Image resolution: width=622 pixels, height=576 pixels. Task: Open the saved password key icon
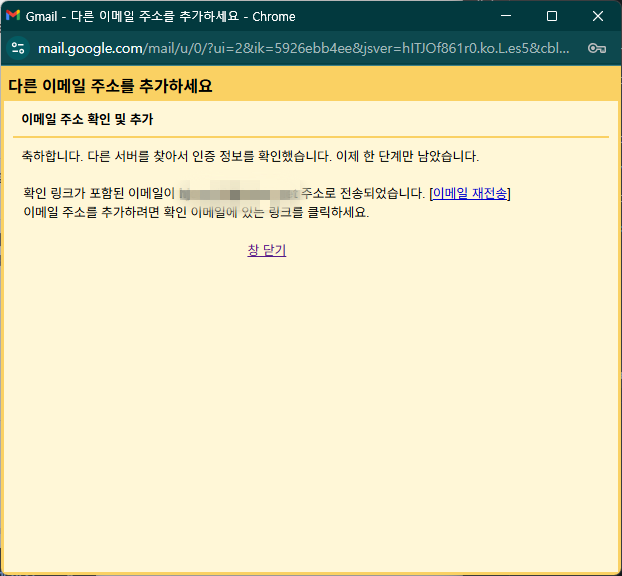tap(597, 48)
